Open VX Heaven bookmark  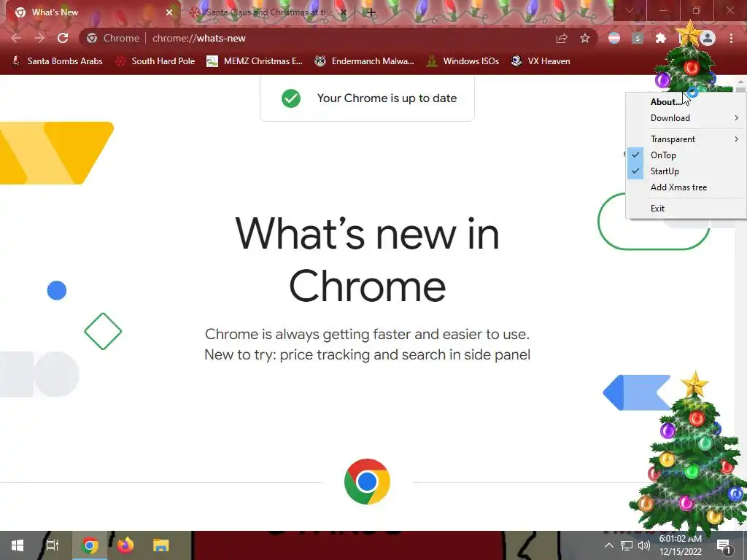(541, 61)
